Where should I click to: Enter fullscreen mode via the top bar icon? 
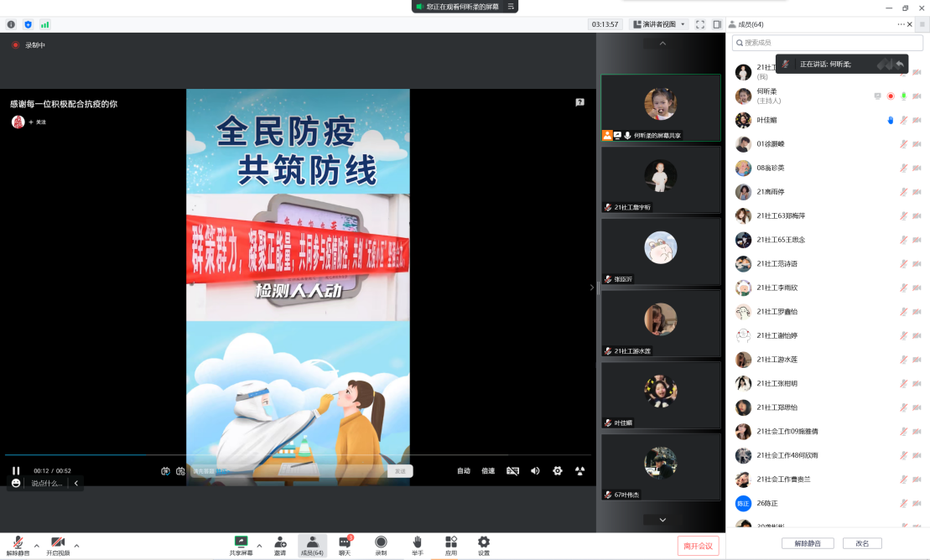[x=700, y=24]
